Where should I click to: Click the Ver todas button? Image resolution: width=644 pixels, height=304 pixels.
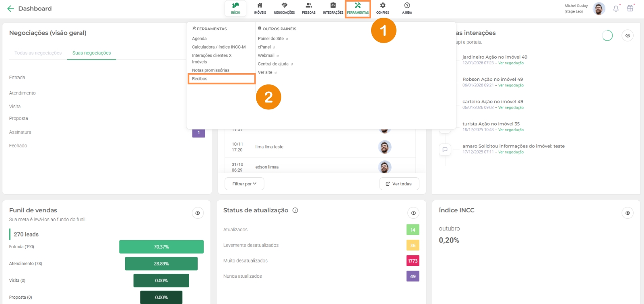point(399,184)
